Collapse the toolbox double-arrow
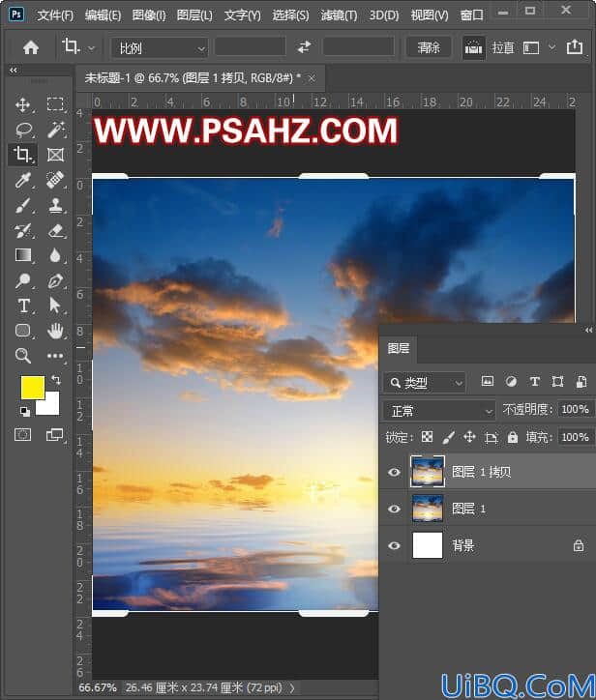 tap(14, 70)
